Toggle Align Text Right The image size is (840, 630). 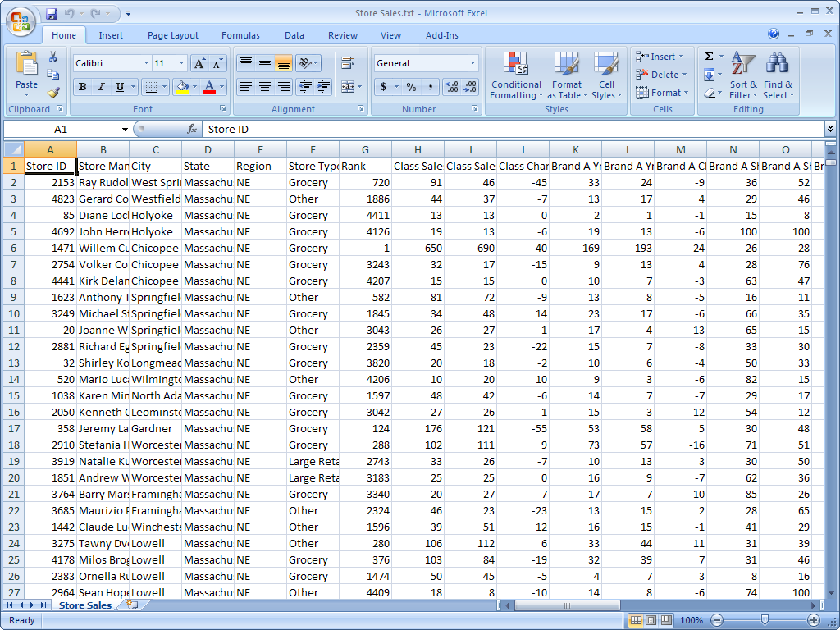(x=283, y=87)
